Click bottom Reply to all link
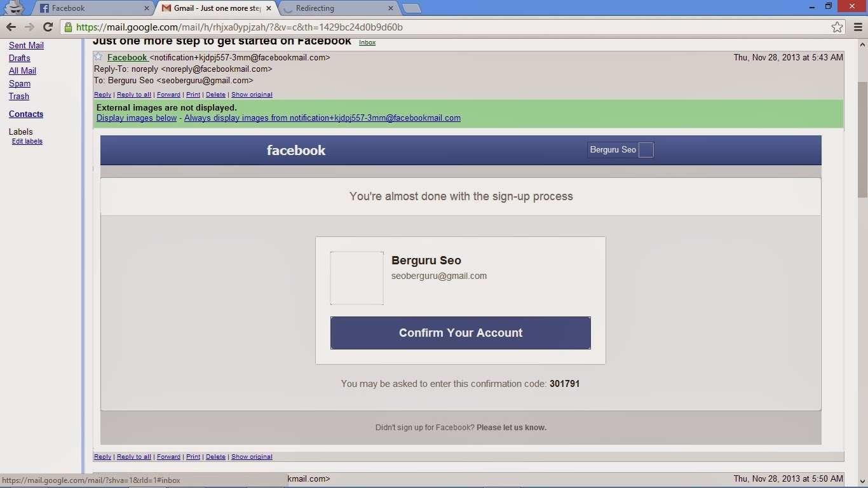This screenshot has height=488, width=868. 134,456
